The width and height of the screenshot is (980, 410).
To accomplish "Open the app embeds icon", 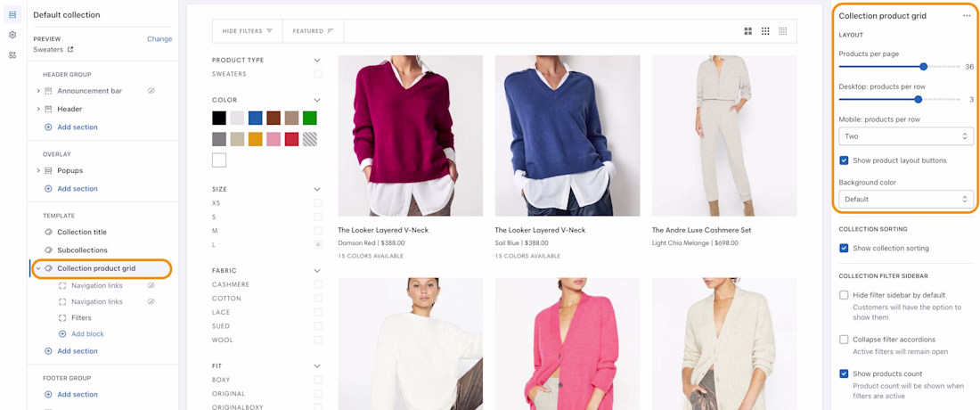I will click(x=12, y=55).
